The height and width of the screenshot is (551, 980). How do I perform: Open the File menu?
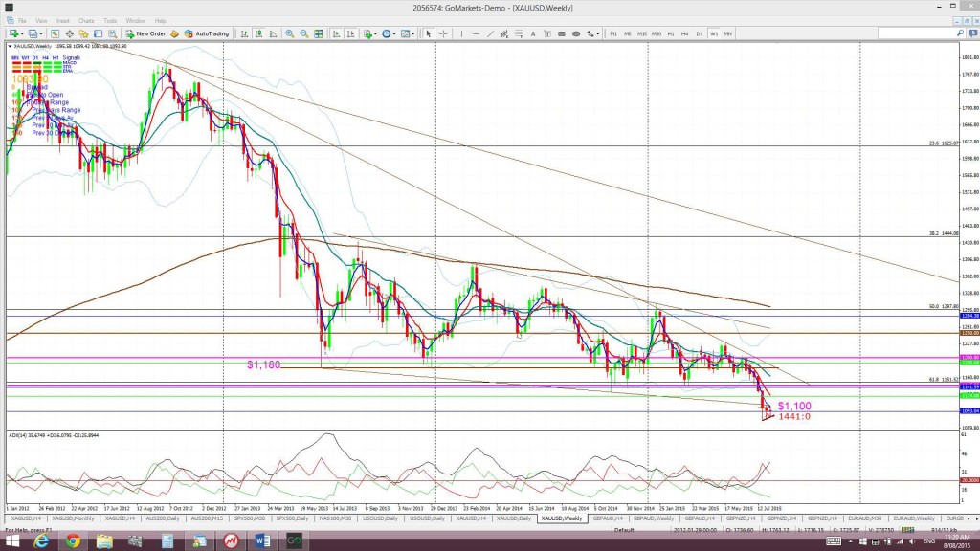pyautogui.click(x=22, y=21)
